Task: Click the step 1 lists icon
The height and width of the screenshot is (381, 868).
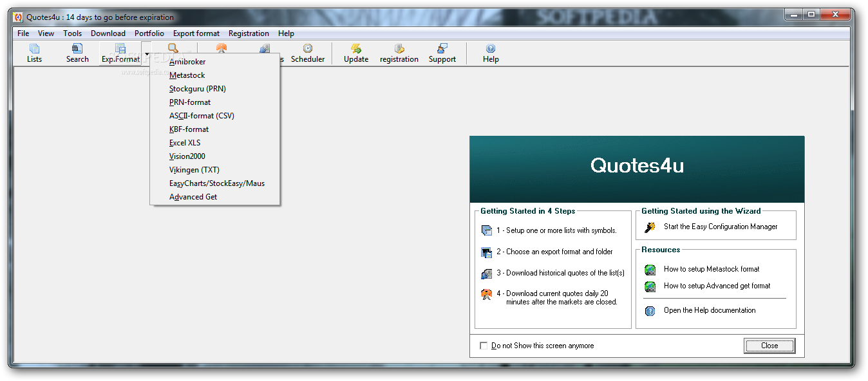Action: (487, 230)
